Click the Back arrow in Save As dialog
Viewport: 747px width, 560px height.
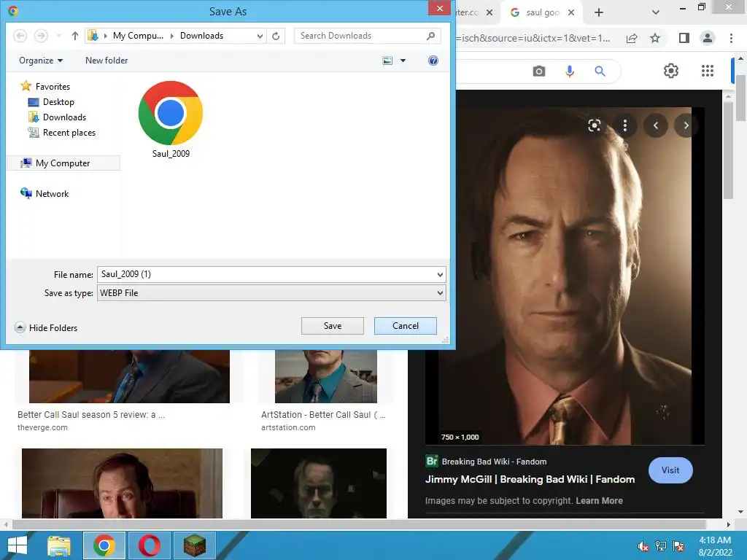coord(20,36)
